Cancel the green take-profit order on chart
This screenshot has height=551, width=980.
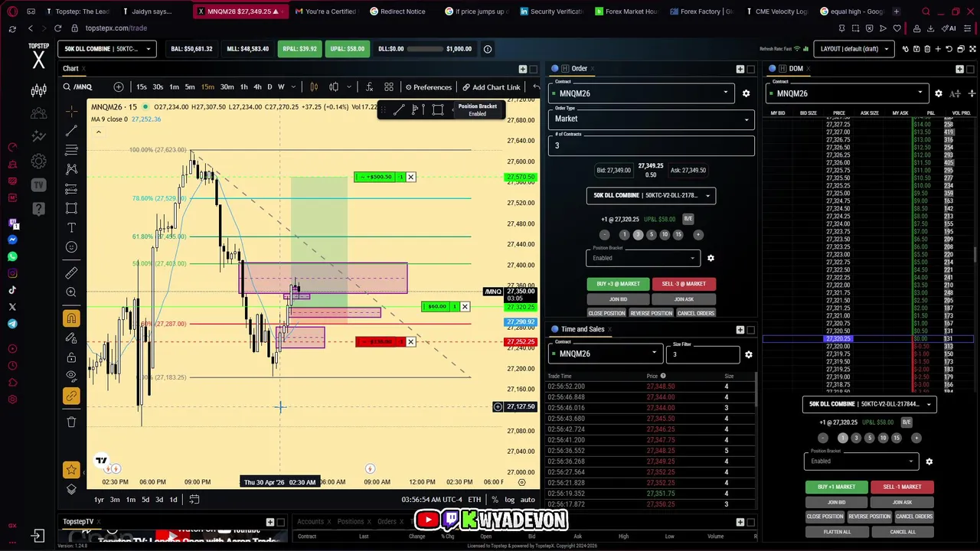(410, 178)
